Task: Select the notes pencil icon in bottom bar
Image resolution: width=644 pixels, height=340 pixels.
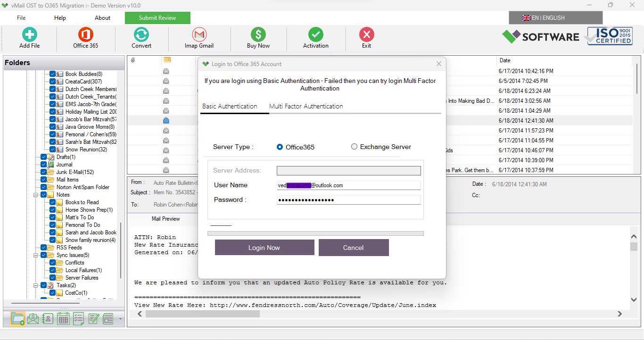Action: (x=93, y=319)
